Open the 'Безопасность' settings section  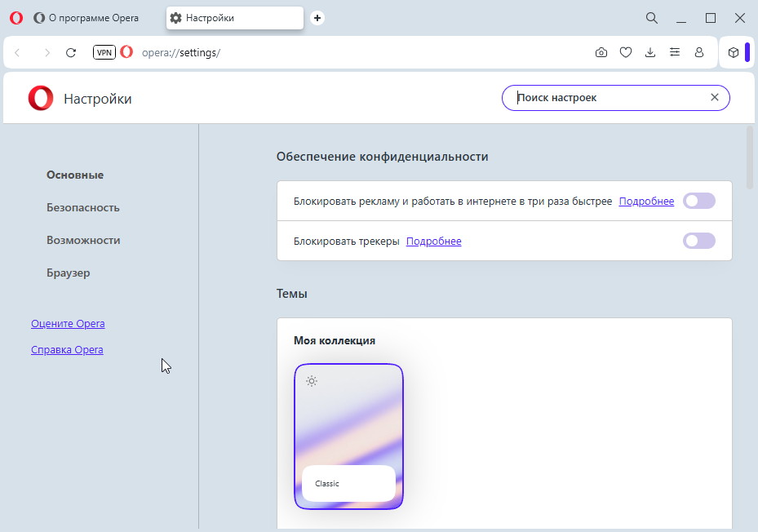tap(83, 207)
